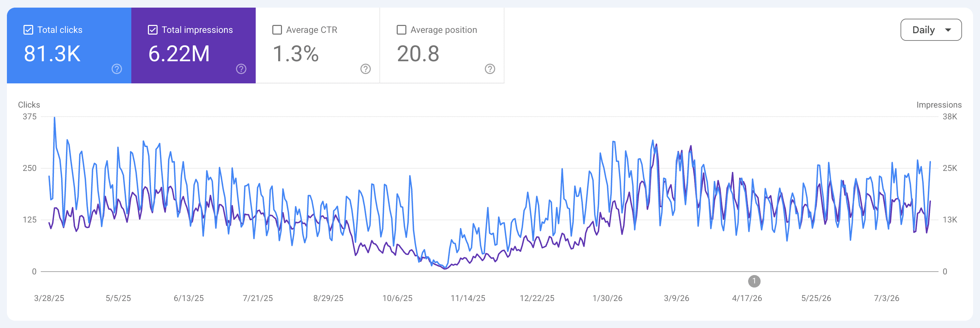Click the 5/25/26 date axis label

(817, 298)
